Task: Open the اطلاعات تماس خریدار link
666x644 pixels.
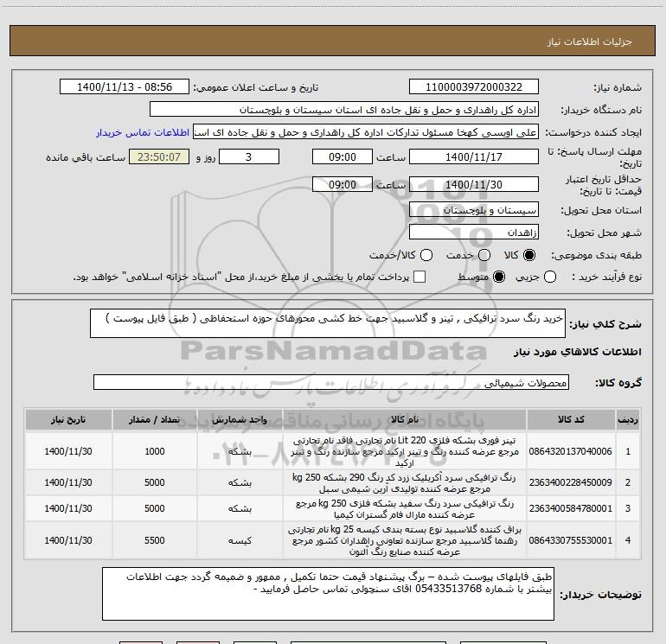Action: 143,132
